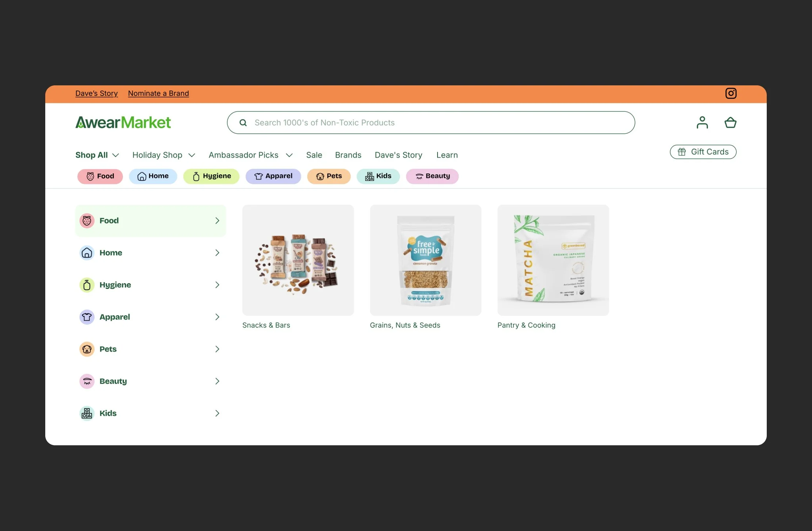Click the bottle icon beside Hygiene in the sidebar
Screen dimensions: 812x531
click(x=87, y=285)
